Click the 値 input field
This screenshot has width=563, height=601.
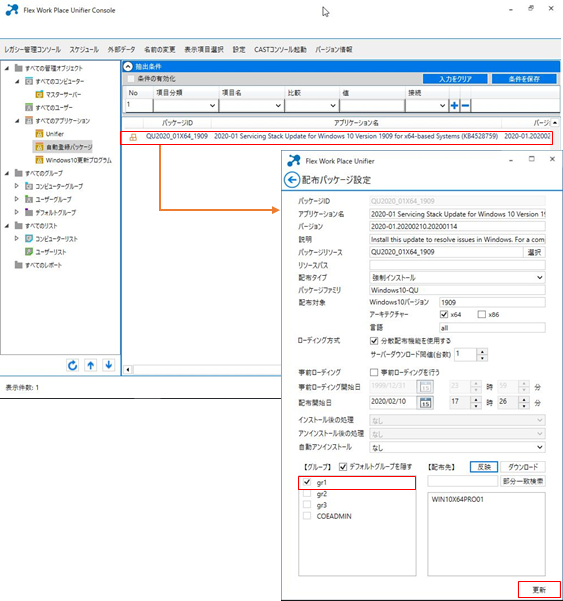click(372, 105)
